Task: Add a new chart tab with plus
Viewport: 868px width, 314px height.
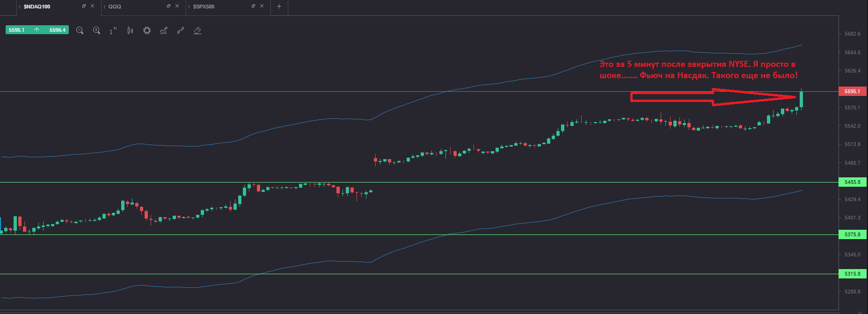Action: (279, 7)
